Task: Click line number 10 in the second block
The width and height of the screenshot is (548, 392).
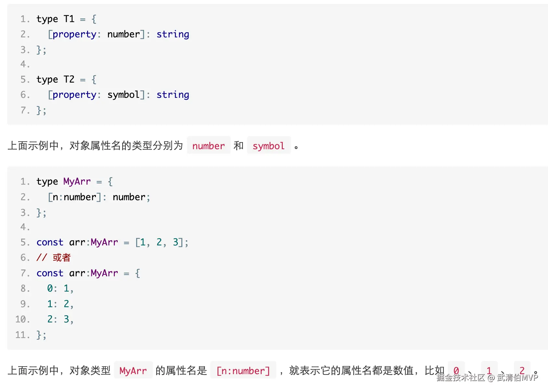Action: [x=22, y=319]
